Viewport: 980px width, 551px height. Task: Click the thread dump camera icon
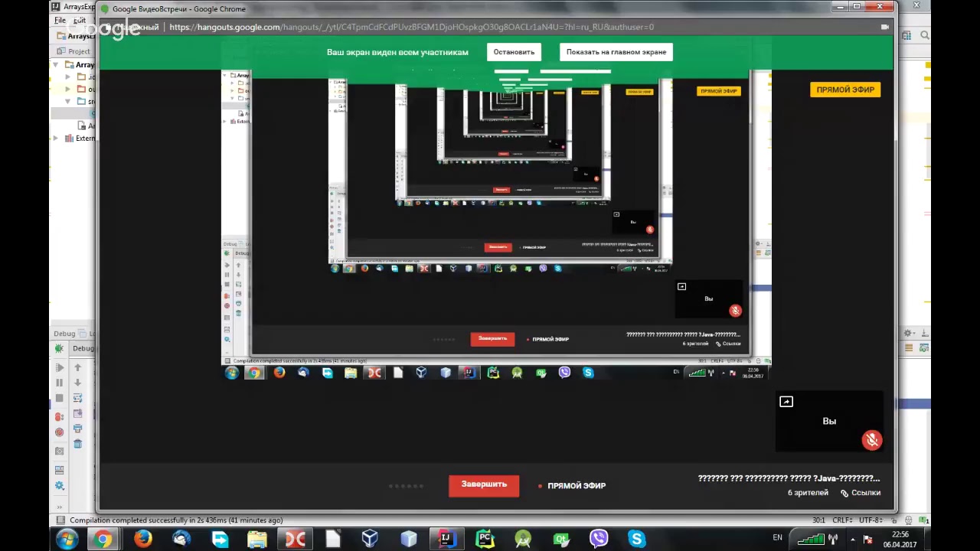[59, 452]
